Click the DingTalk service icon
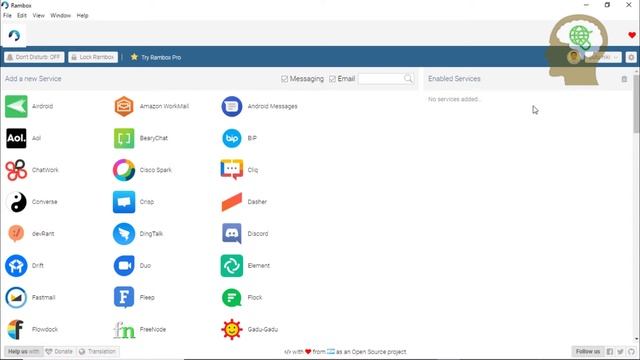This screenshot has height=360, width=640. pos(124,233)
